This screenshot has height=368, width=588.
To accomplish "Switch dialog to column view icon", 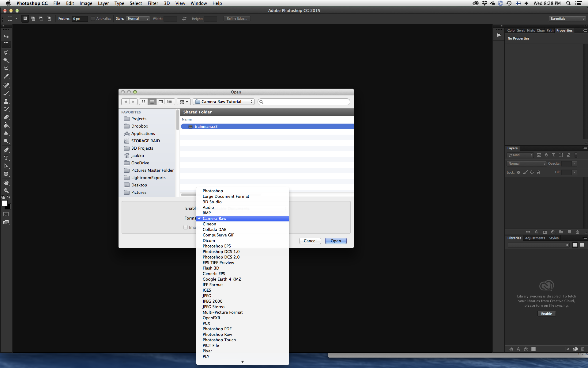I will (160, 102).
